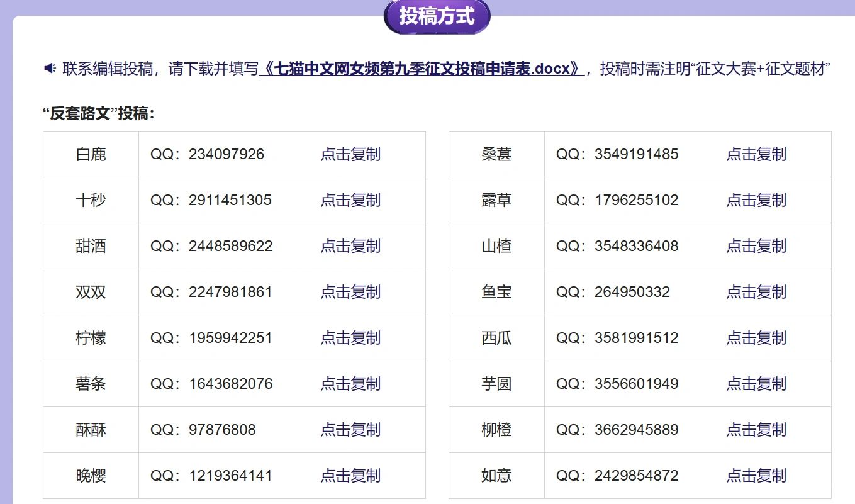Select the editor name 双双
The image size is (855, 504).
point(91,292)
